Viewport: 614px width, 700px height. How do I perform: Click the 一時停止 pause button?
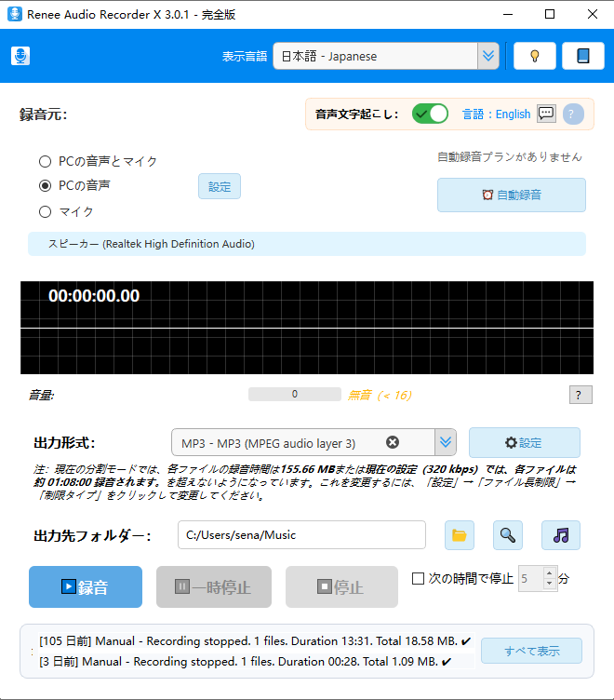click(x=214, y=587)
